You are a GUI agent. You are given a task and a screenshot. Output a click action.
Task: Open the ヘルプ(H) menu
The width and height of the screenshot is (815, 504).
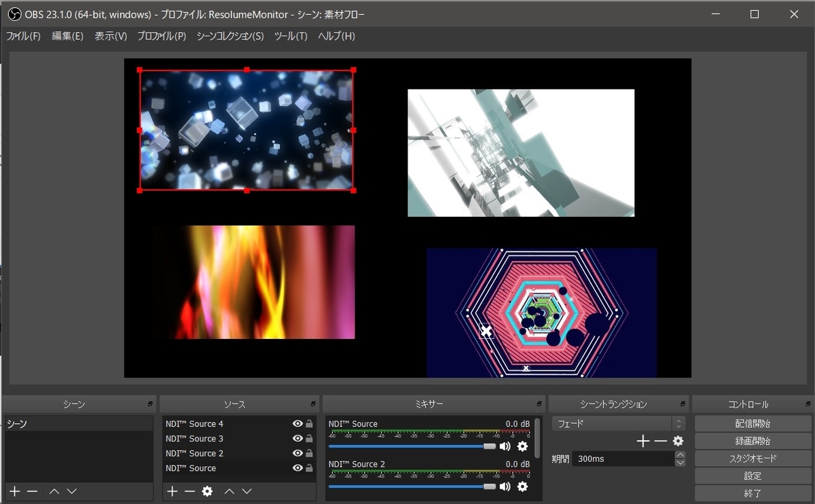point(336,36)
